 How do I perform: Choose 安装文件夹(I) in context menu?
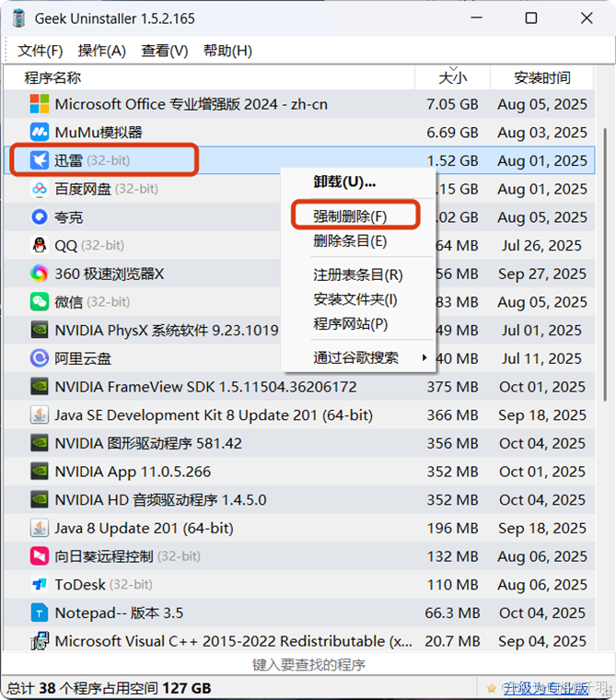(358, 299)
